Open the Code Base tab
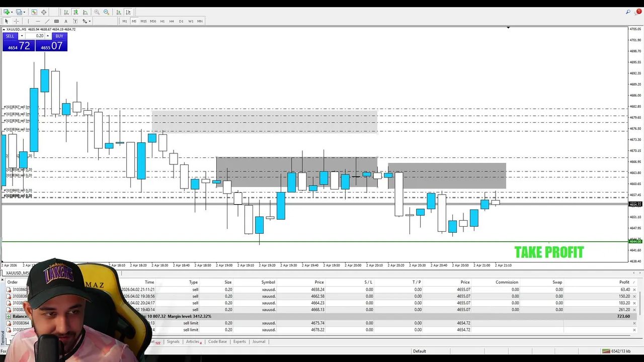Viewport: 644px width, 362px height. point(217,342)
